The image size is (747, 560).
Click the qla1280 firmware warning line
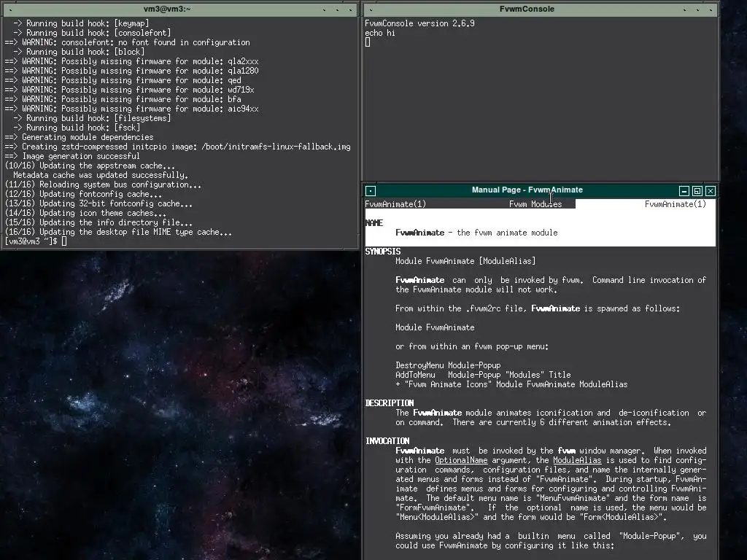[131, 71]
